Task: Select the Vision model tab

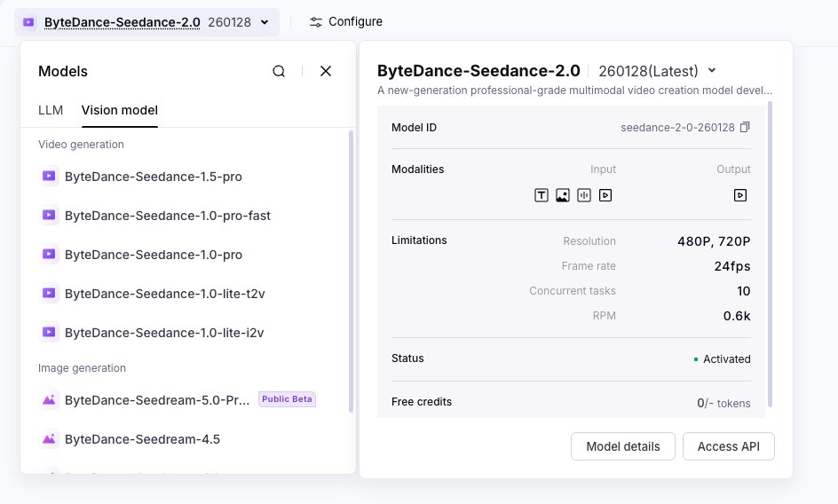Action: pyautogui.click(x=120, y=110)
